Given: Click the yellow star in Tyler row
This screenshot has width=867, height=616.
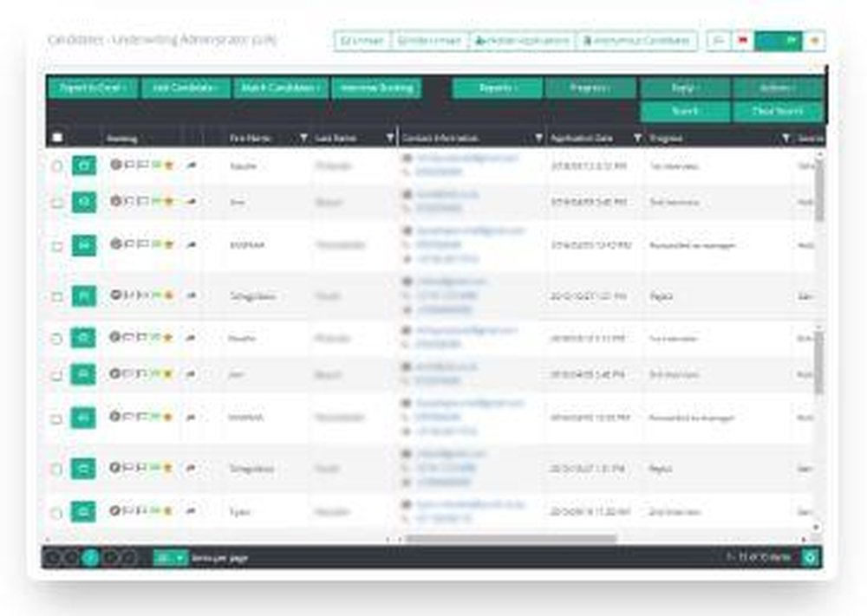Looking at the screenshot, I should pyautogui.click(x=168, y=511).
